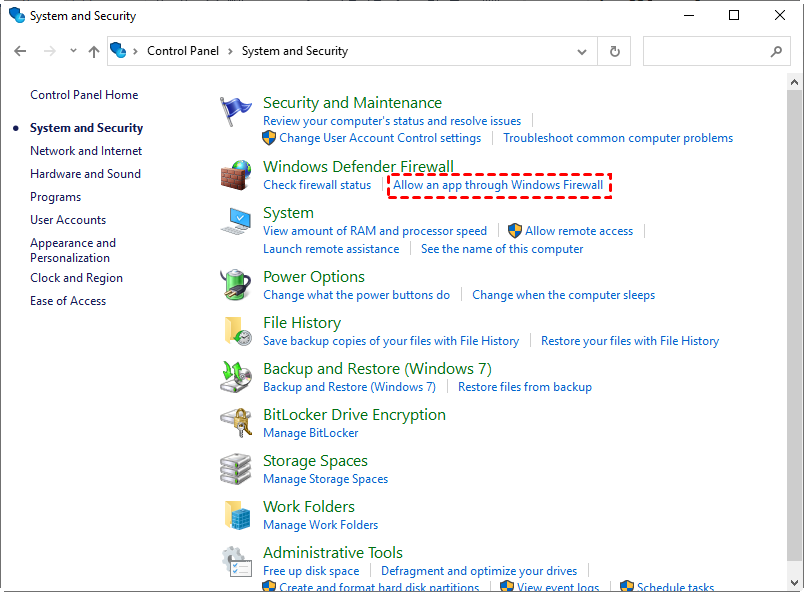Refresh the System and Security page
Screen dimensions: 804x592
point(614,51)
